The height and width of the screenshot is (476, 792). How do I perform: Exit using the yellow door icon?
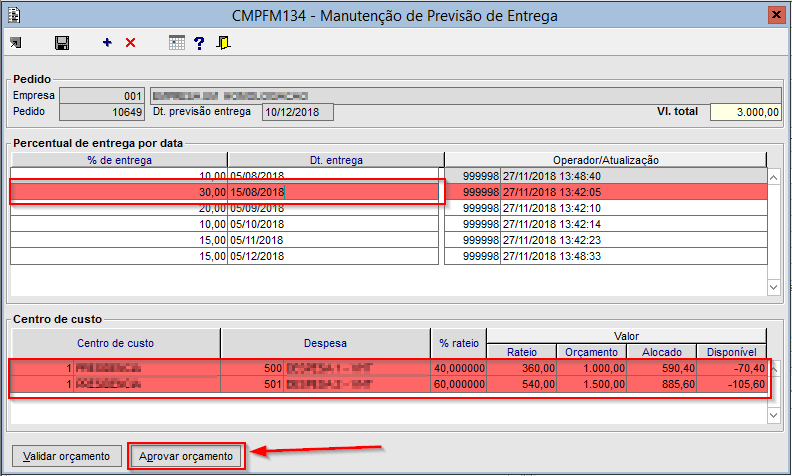(223, 42)
